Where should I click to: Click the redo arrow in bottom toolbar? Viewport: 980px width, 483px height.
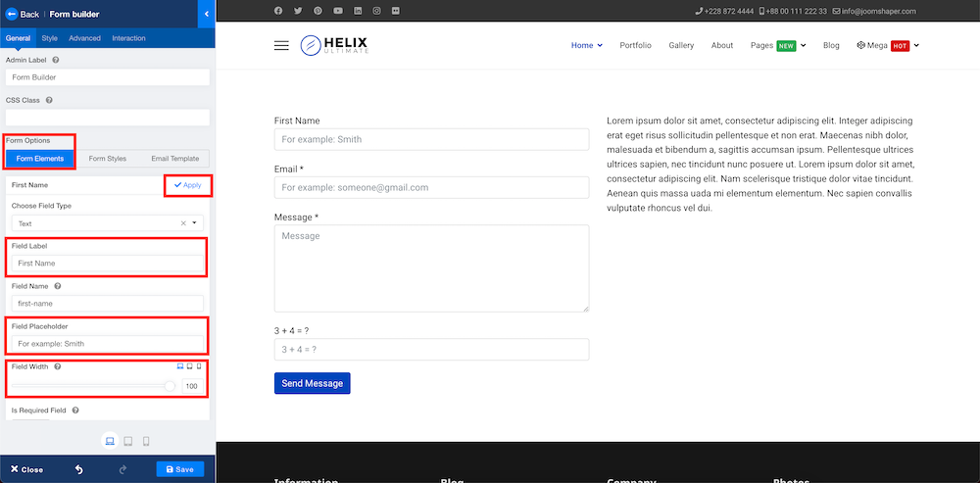click(x=122, y=469)
